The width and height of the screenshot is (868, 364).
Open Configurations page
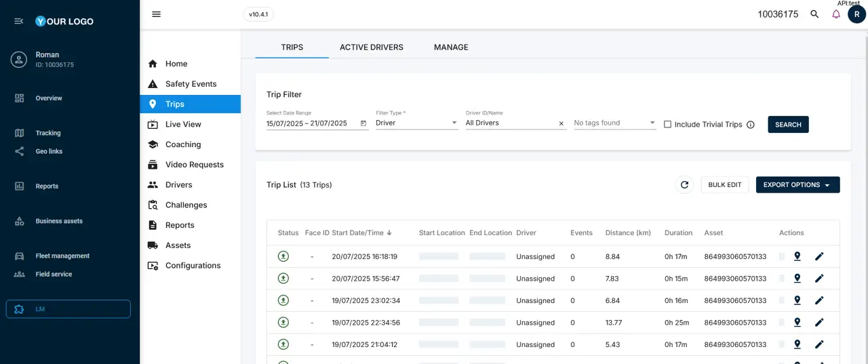click(x=190, y=266)
